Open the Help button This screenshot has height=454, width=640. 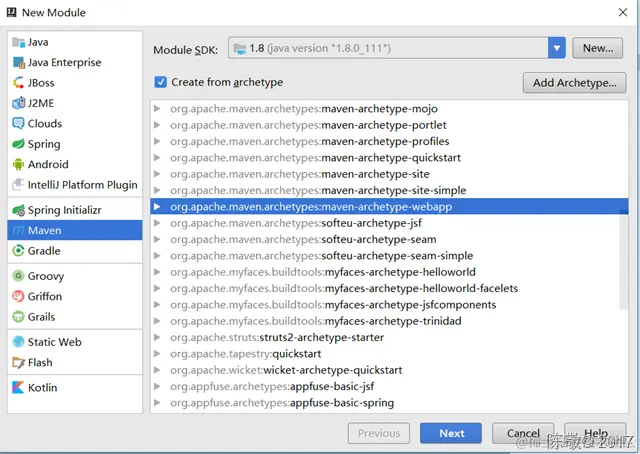click(x=595, y=433)
